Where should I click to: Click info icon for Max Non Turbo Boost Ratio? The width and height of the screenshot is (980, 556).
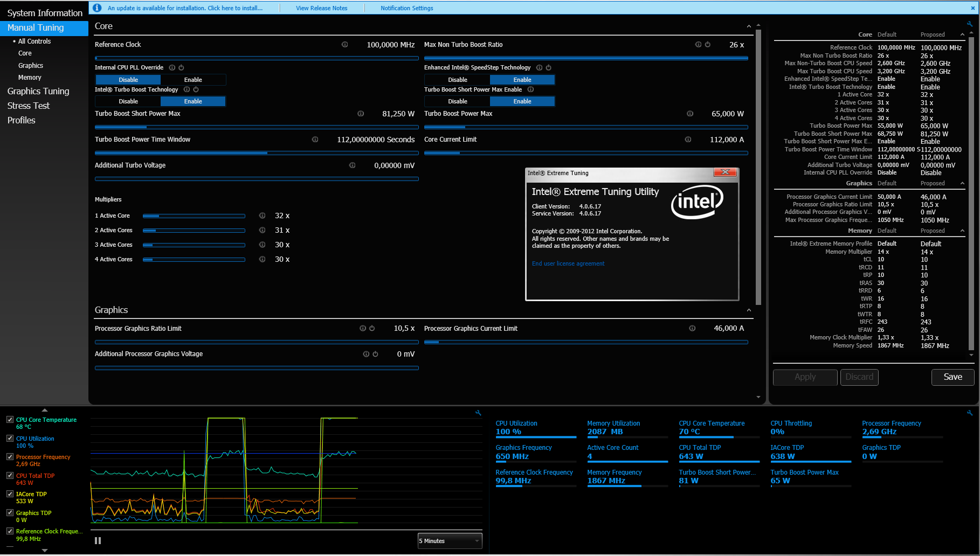coord(698,45)
